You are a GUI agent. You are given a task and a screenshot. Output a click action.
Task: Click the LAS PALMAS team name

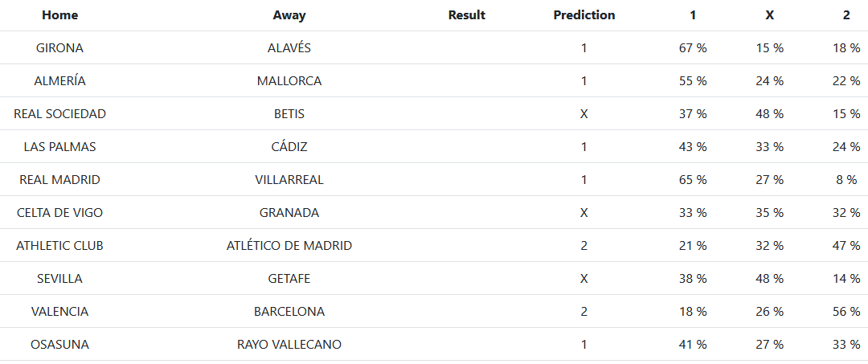(x=60, y=147)
